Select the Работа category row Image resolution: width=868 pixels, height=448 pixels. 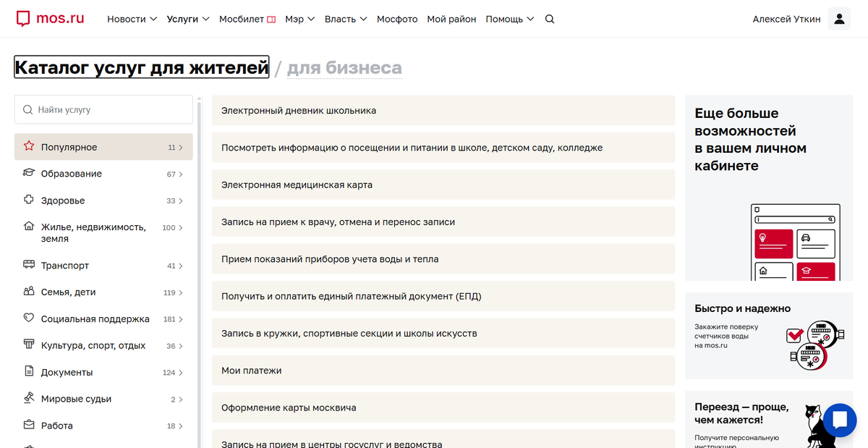coord(103,426)
